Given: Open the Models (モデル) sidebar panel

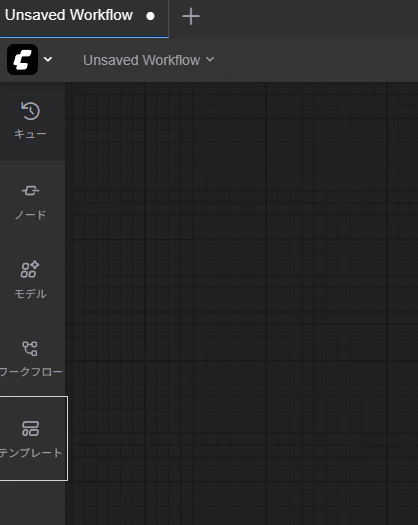Looking at the screenshot, I should 31,280.
